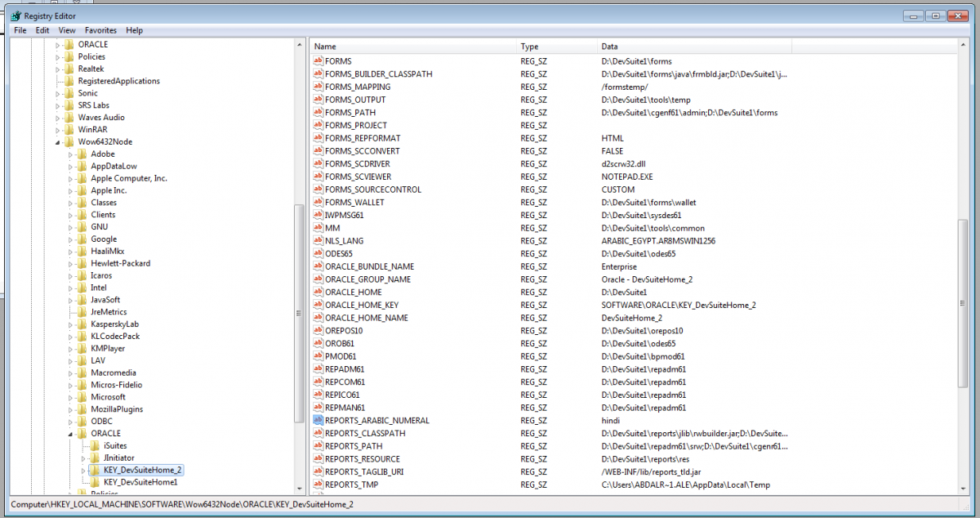This screenshot has width=980, height=518.
Task: Click the ORACLE_HOME string value icon
Action: coord(318,292)
